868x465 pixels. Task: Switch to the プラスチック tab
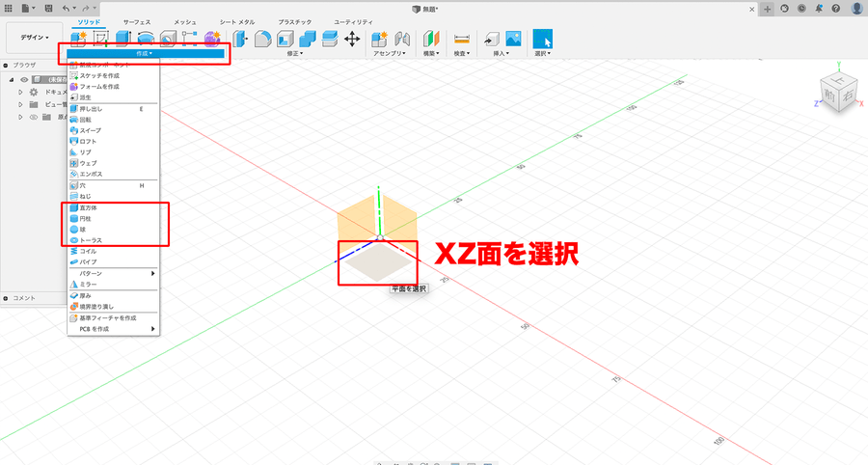click(294, 22)
